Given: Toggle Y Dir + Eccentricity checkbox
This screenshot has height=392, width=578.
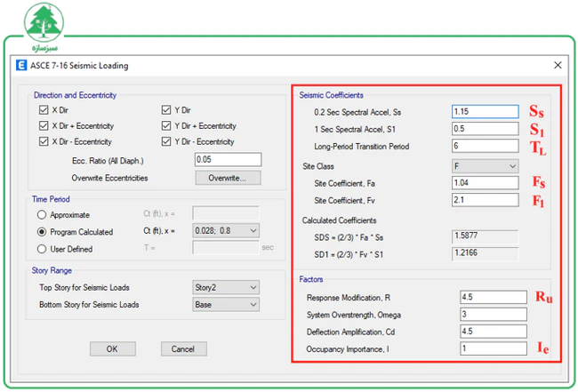Looking at the screenshot, I should (166, 125).
